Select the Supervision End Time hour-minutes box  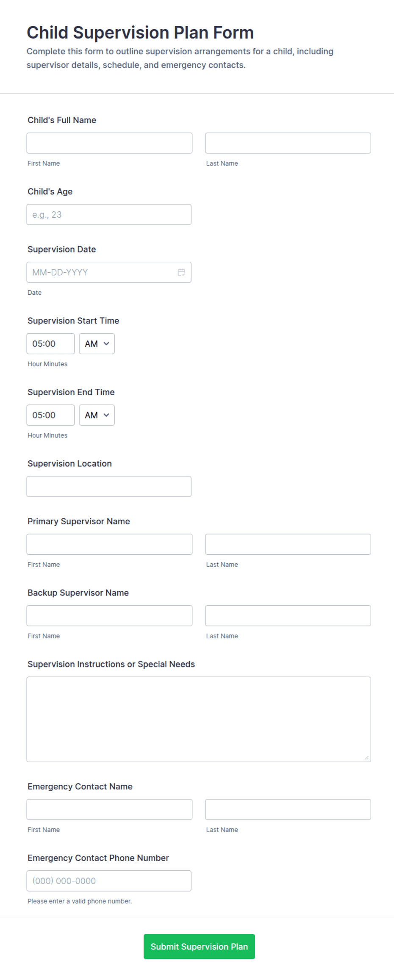click(x=50, y=415)
